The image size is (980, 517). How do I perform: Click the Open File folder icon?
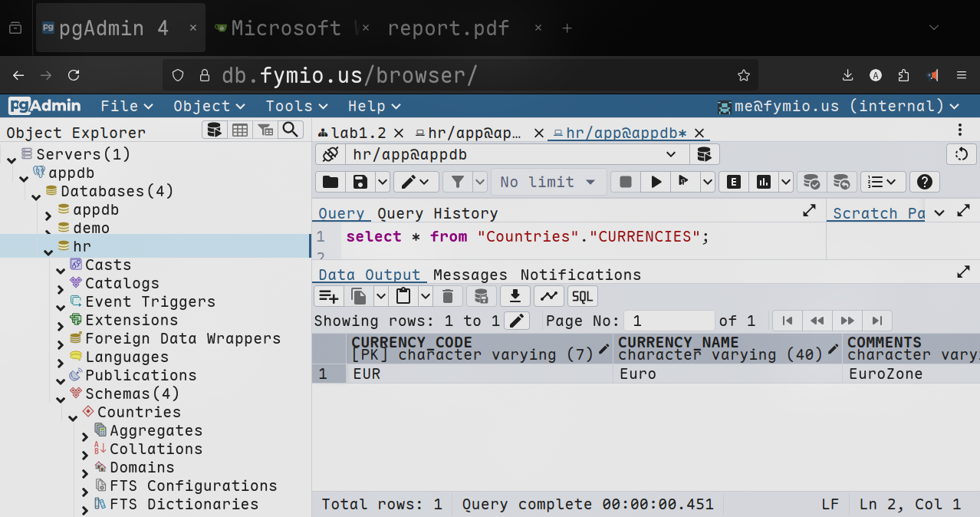(x=331, y=182)
